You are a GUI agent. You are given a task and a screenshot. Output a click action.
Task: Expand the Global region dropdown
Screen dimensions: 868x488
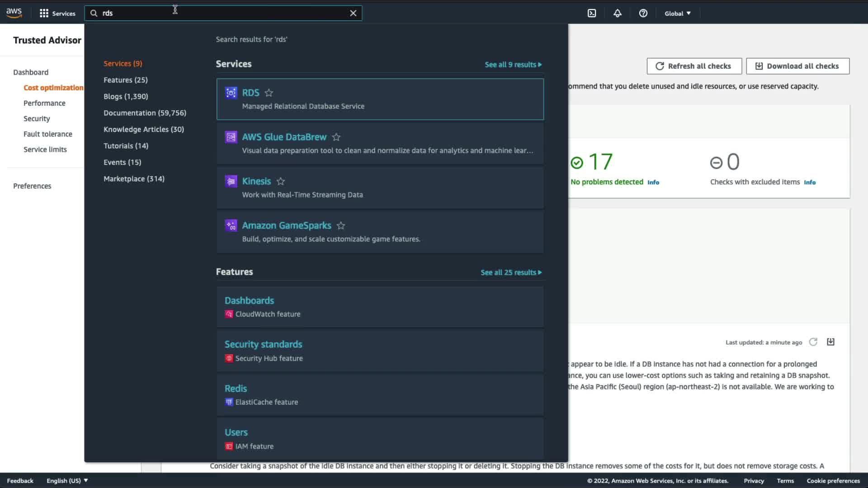677,13
